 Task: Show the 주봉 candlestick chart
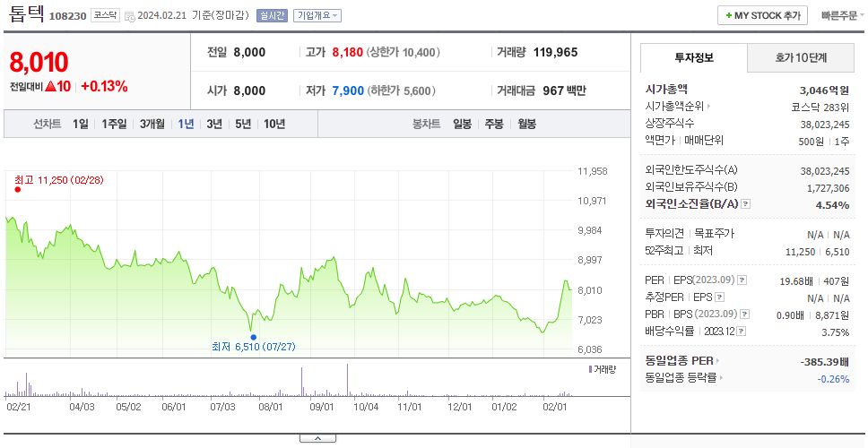tap(494, 125)
